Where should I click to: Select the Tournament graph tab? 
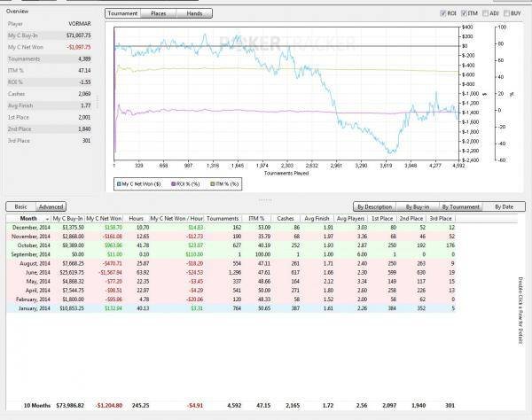tap(123, 14)
